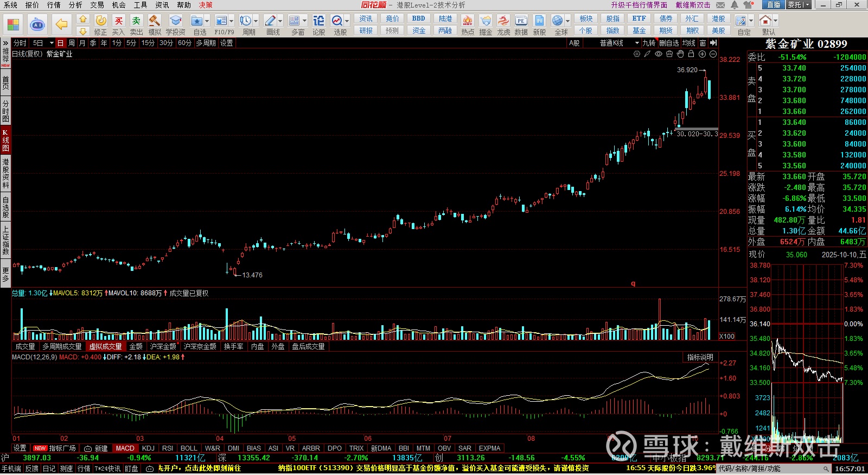Click the ETF button

(639, 18)
